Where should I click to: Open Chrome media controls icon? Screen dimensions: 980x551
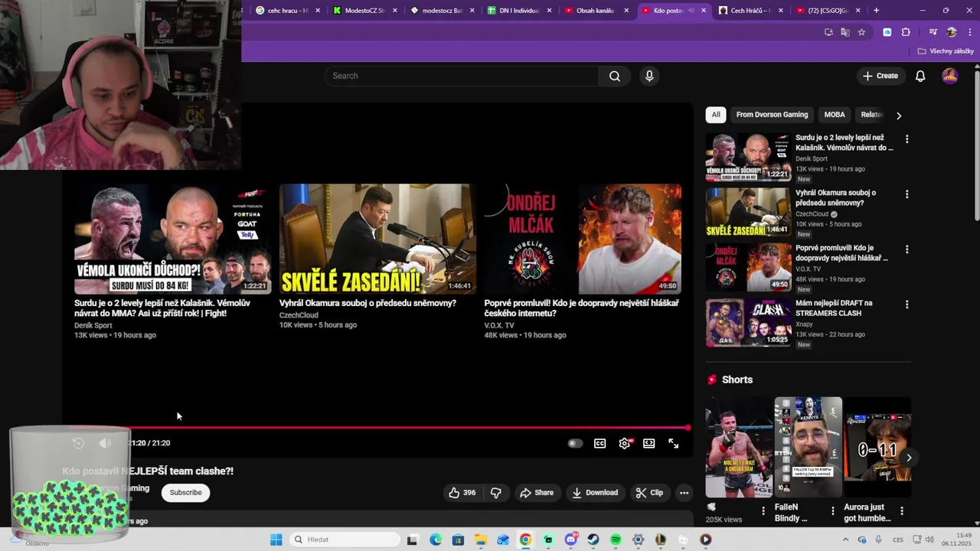[x=933, y=32]
